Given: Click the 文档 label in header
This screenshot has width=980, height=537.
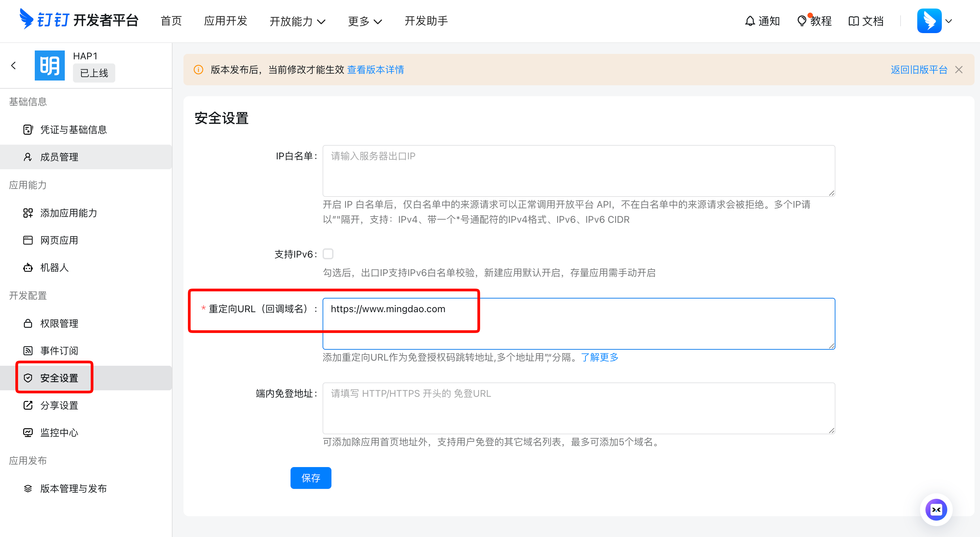Looking at the screenshot, I should pyautogui.click(x=873, y=21).
